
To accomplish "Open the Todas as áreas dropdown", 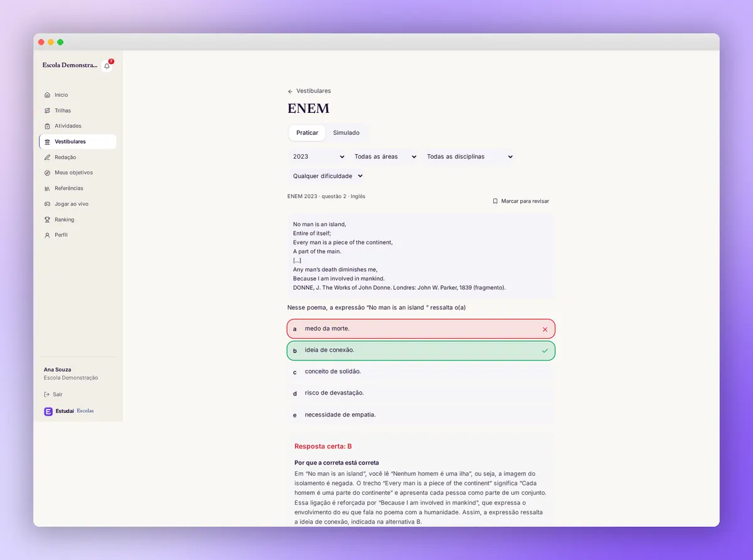I will click(x=385, y=157).
